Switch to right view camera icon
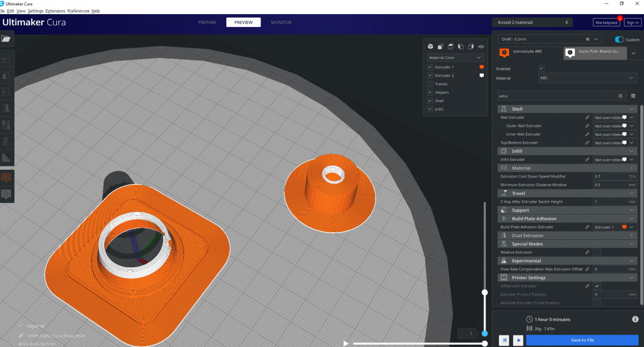Image resolution: width=644 pixels, height=347 pixels. 471,46
